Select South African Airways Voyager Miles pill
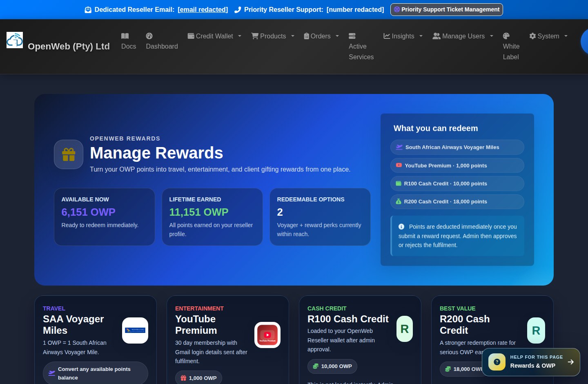The image size is (588, 384). click(x=457, y=147)
